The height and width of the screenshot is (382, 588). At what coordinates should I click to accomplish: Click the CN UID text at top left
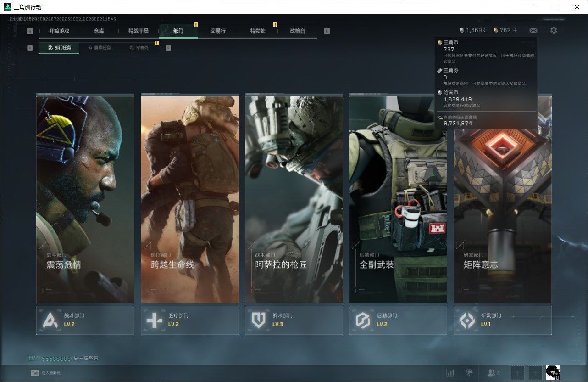(62, 19)
